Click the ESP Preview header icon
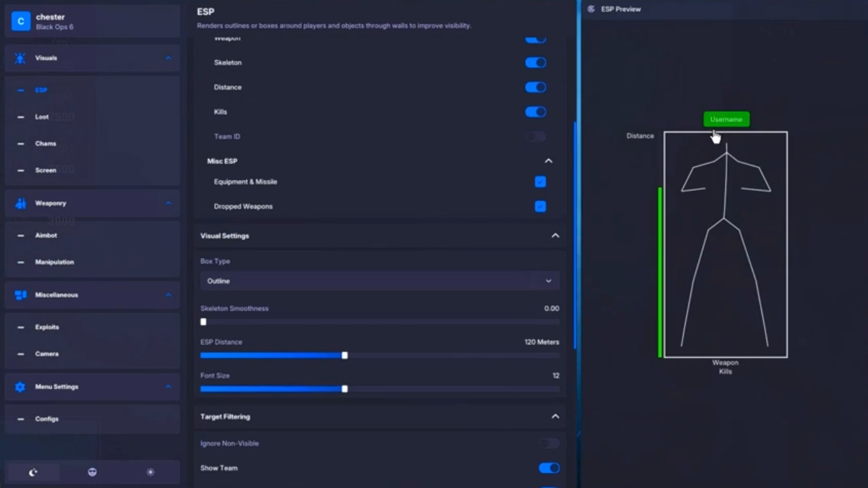The height and width of the screenshot is (488, 868). coord(591,9)
